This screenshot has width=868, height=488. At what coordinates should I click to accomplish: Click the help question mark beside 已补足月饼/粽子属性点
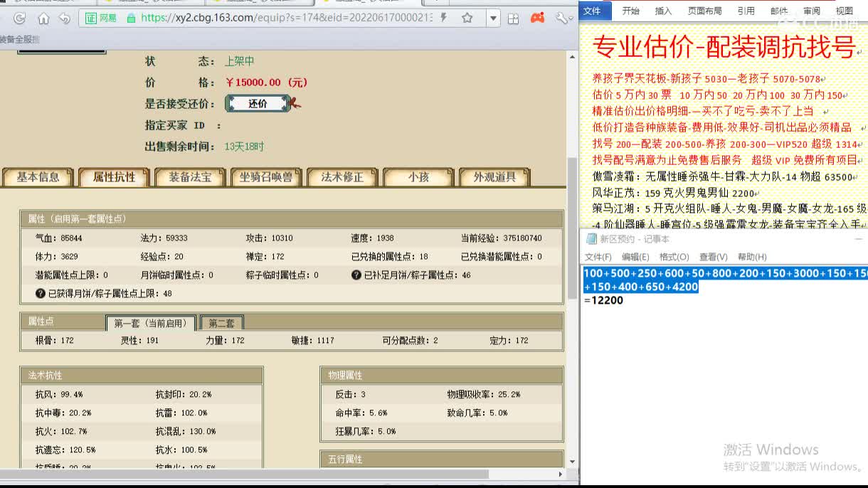[356, 275]
